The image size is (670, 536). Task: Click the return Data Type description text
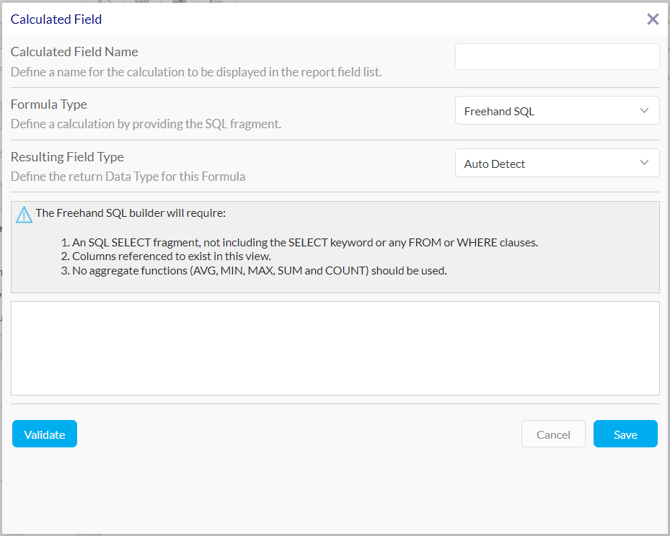[x=128, y=177]
